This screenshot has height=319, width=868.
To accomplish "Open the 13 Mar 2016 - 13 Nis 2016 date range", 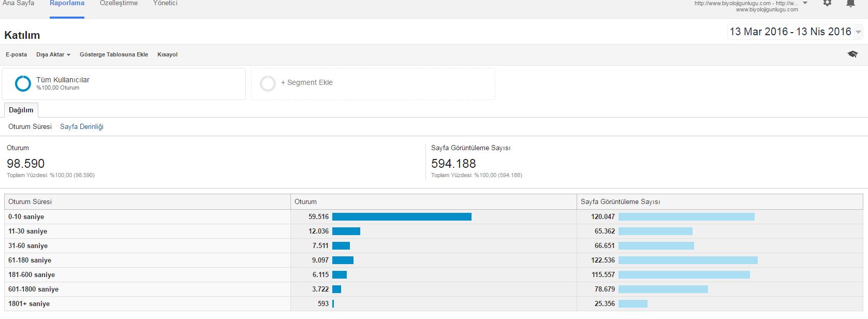I will tap(790, 32).
